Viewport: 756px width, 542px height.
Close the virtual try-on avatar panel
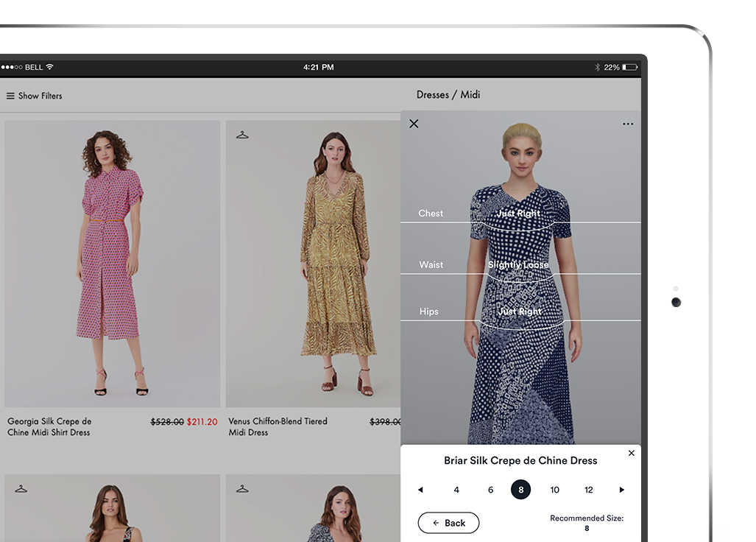(x=414, y=124)
